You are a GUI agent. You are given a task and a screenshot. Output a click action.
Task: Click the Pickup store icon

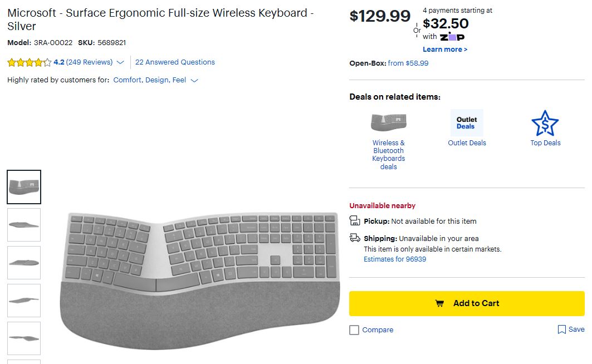coord(355,221)
